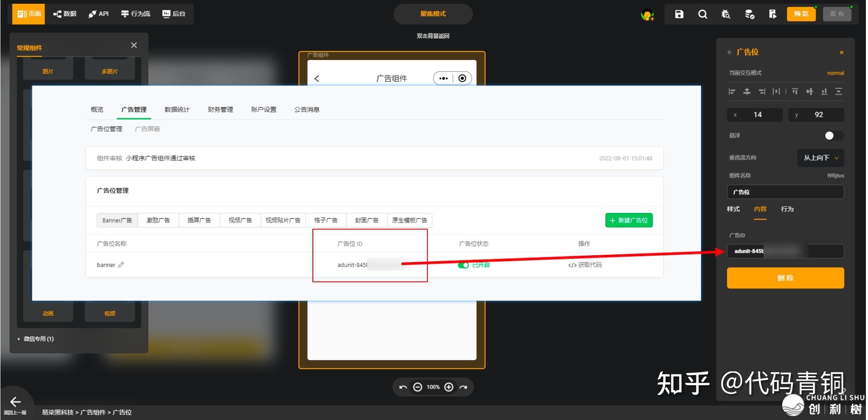Open the mini program three-dot menu
868x420 pixels.
click(x=443, y=78)
